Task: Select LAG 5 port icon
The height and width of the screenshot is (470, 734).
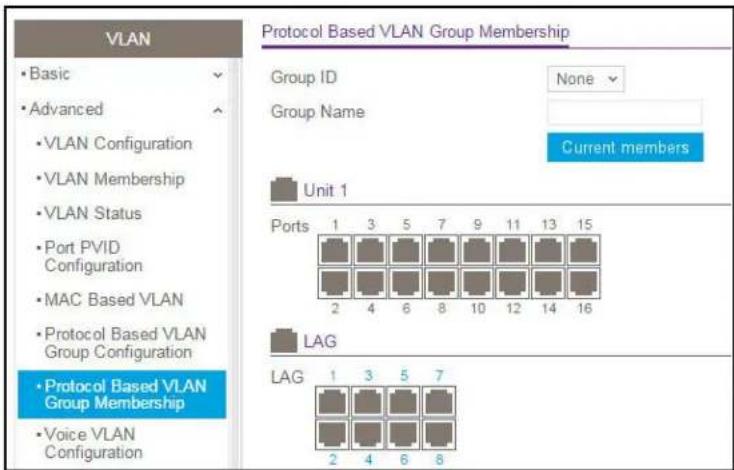Action: point(404,401)
